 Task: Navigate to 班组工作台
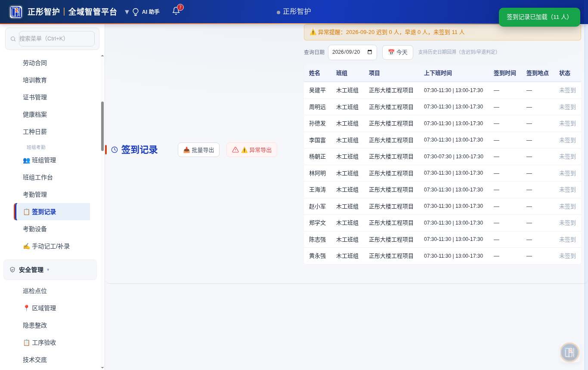click(x=38, y=177)
